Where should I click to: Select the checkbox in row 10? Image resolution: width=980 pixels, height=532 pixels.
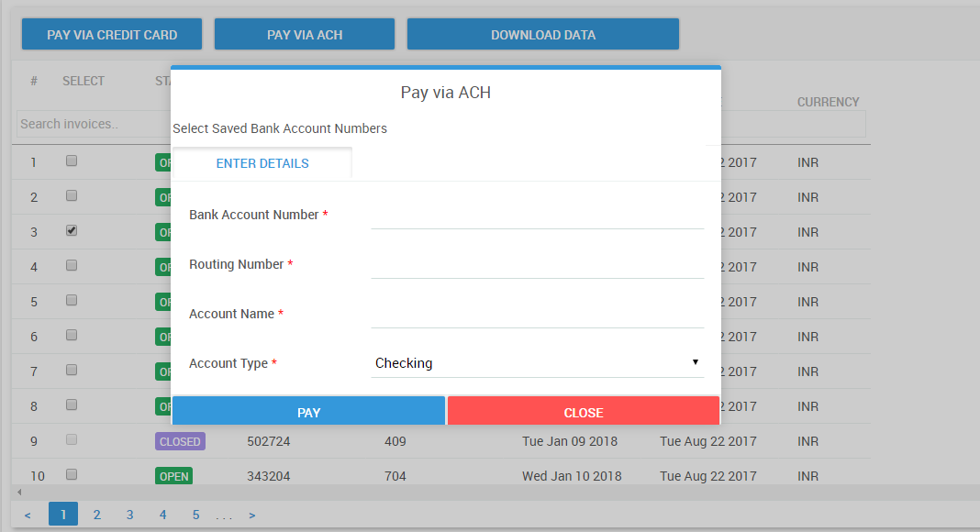pyautogui.click(x=72, y=475)
